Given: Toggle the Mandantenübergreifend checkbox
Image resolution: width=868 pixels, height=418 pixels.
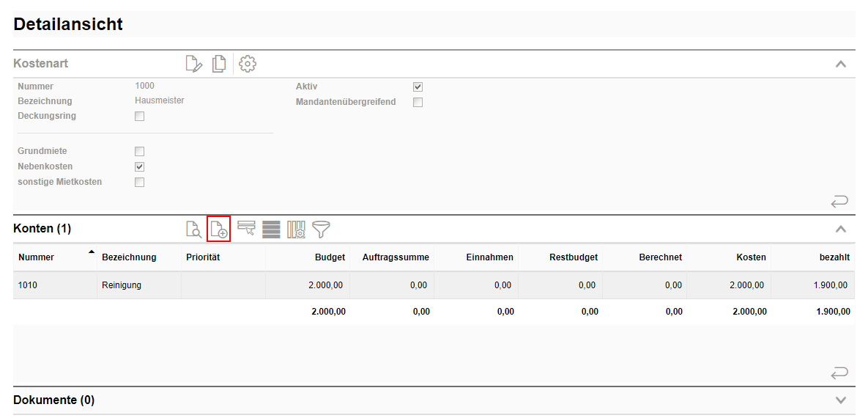Looking at the screenshot, I should [x=418, y=102].
